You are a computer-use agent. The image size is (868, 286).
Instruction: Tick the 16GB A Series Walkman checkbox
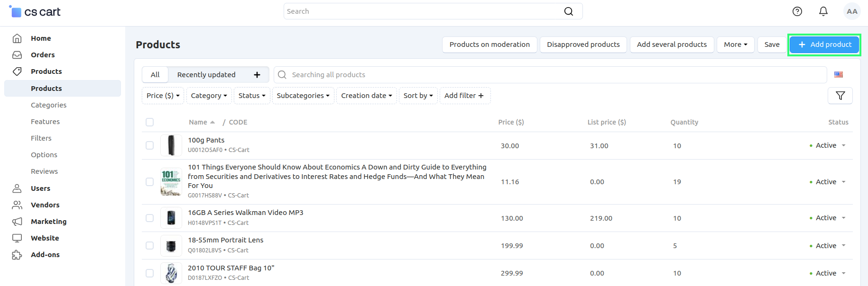click(150, 218)
